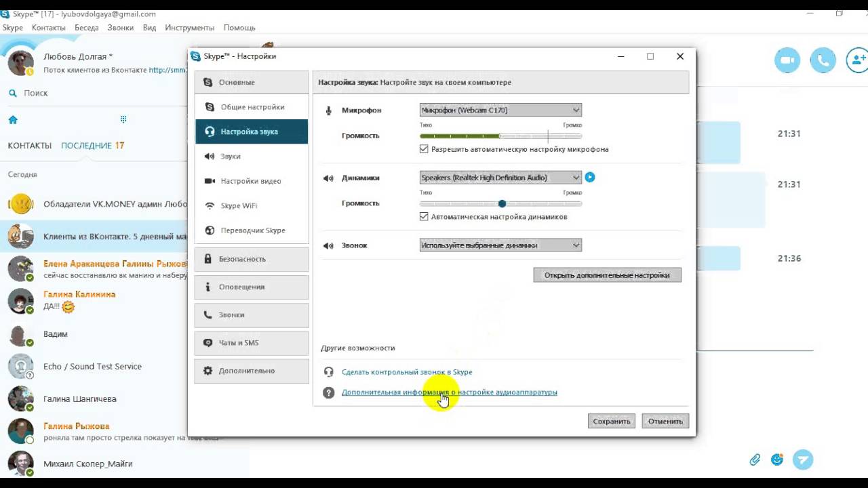Expand the Безопасность settings section
Screen dimensions: 868x488
coord(252,259)
